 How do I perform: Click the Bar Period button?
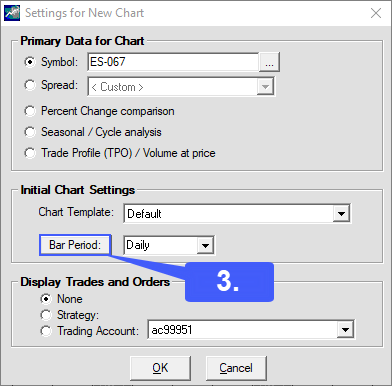point(75,245)
